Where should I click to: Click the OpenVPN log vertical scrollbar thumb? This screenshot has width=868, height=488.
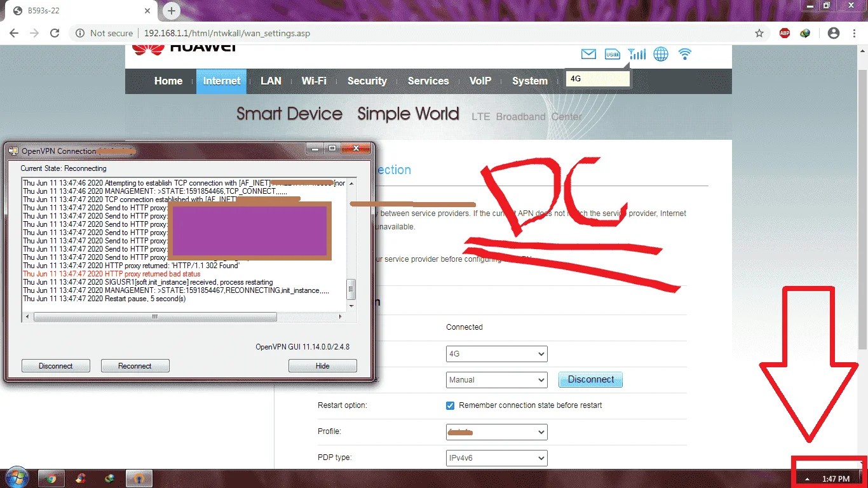tap(351, 290)
